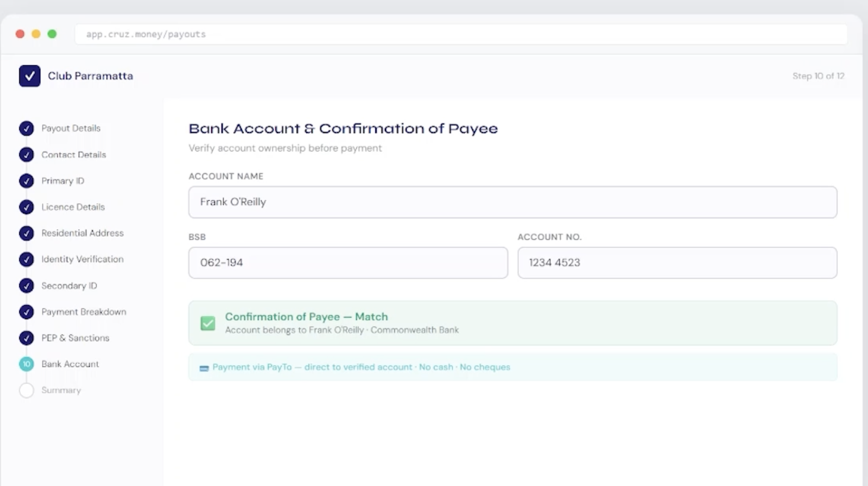The height and width of the screenshot is (486, 868).
Task: Click the yellow minimize window button
Action: [x=36, y=34]
